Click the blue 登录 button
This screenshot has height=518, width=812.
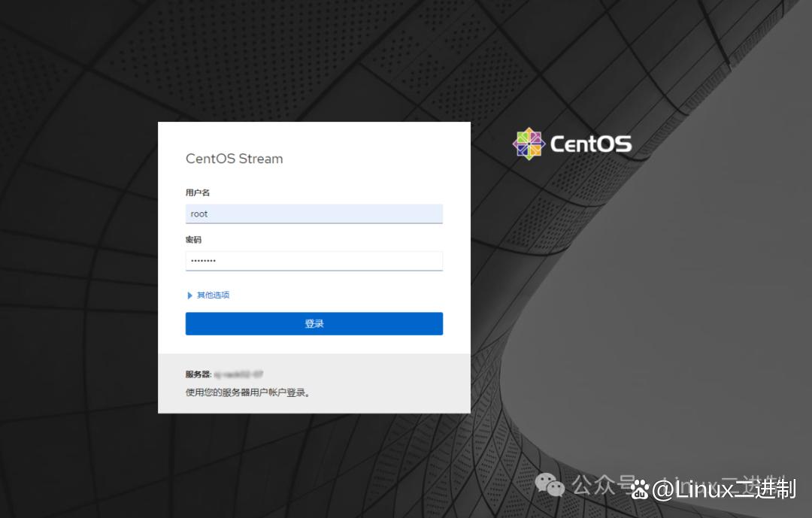[314, 324]
